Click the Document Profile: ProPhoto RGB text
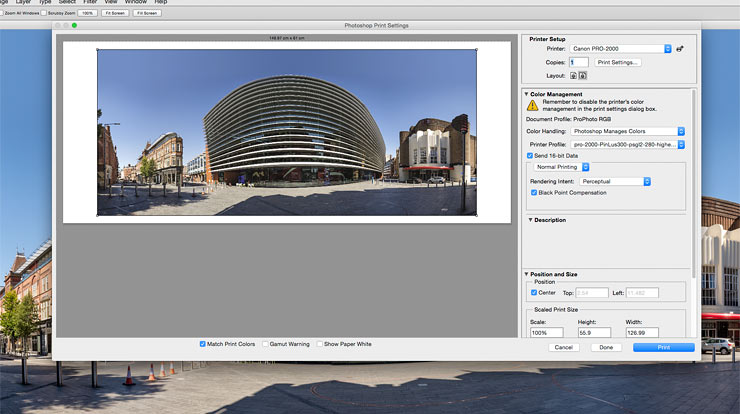Screen dimensions: 740x414 (x=568, y=119)
